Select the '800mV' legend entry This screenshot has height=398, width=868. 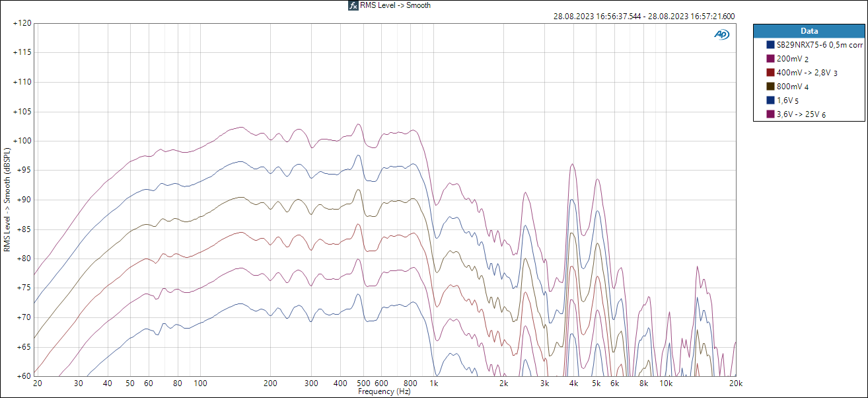tap(793, 87)
